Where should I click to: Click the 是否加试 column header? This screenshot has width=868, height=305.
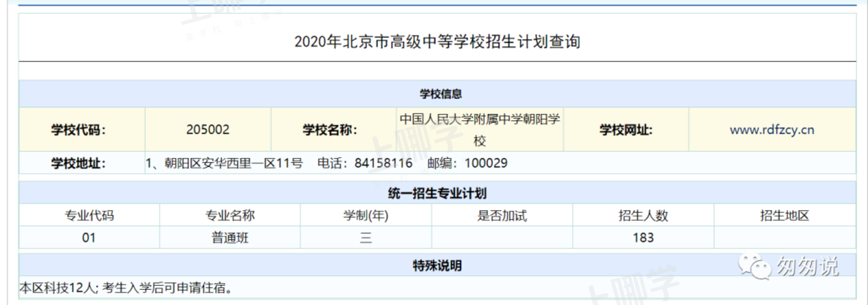(502, 216)
